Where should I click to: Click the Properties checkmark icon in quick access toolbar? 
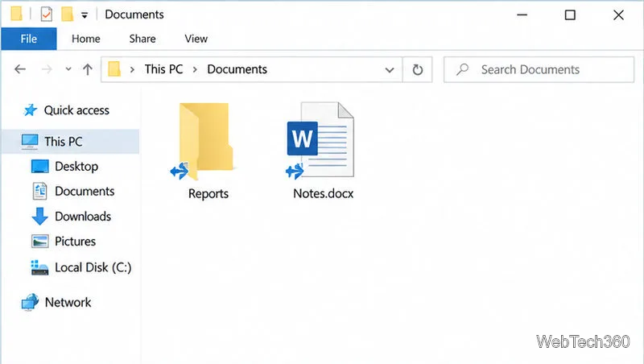tap(47, 14)
